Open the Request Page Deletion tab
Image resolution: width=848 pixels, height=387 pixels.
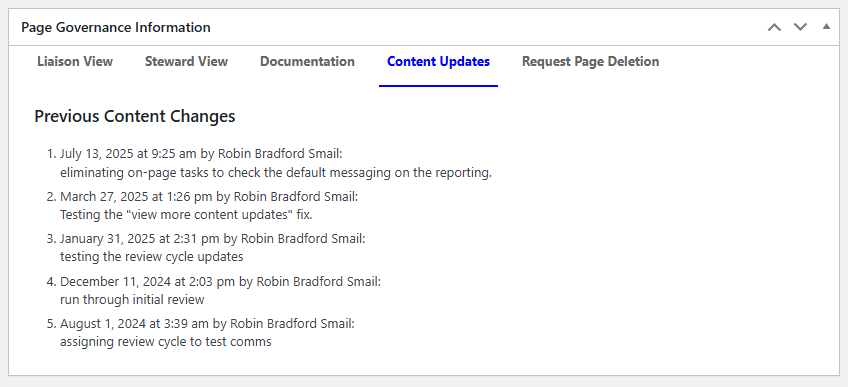(x=591, y=62)
